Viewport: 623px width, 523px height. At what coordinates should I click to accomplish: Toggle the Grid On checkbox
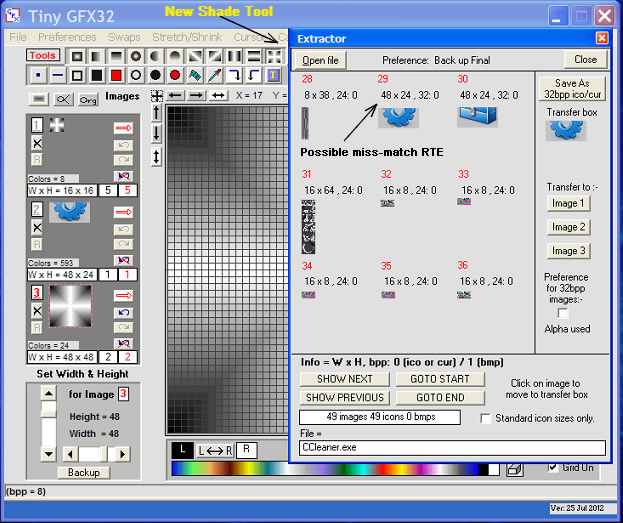click(553, 467)
